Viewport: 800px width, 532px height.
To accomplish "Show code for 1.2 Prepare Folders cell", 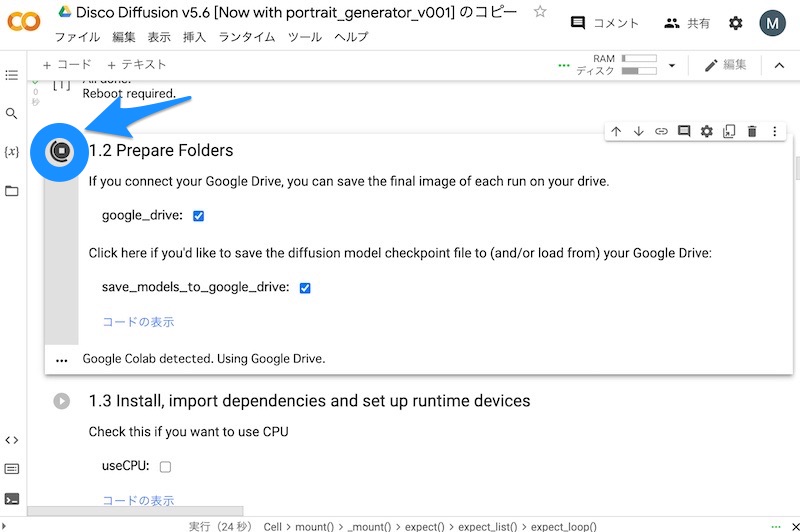I will pyautogui.click(x=138, y=322).
